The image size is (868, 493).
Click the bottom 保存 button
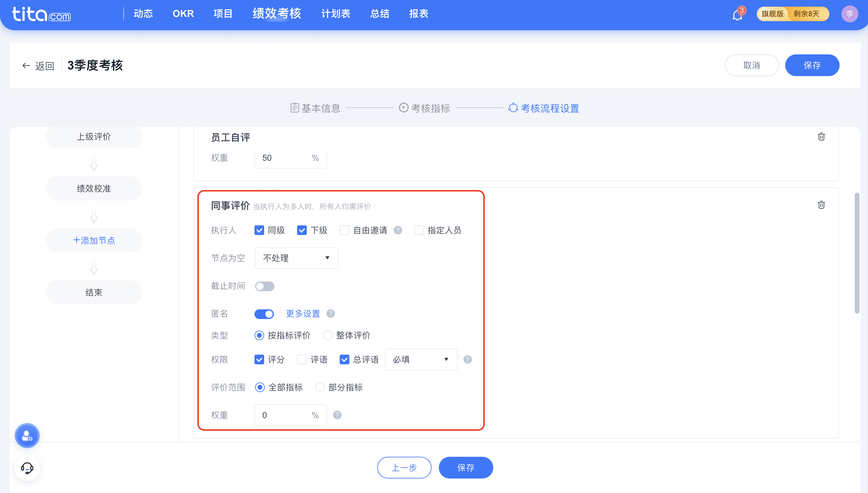click(x=466, y=468)
